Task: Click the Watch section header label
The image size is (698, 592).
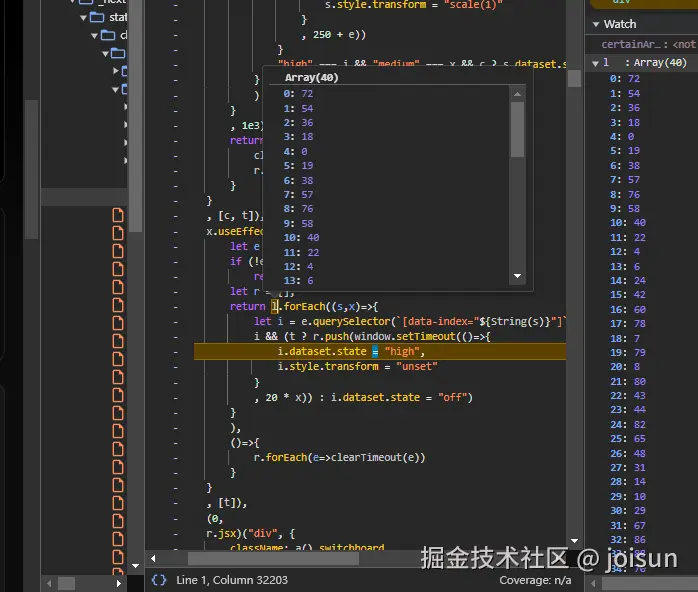Action: coord(620,24)
